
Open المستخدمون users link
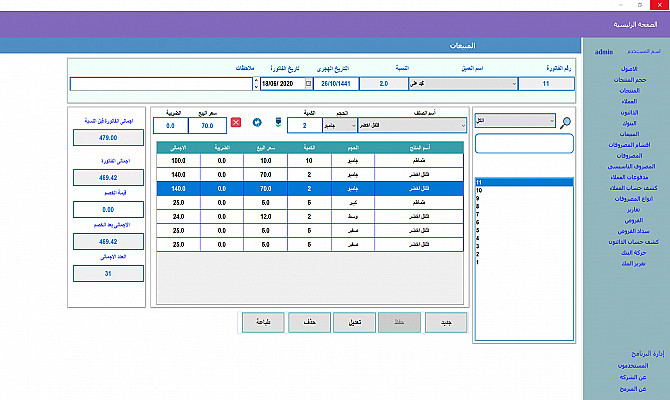pos(633,366)
